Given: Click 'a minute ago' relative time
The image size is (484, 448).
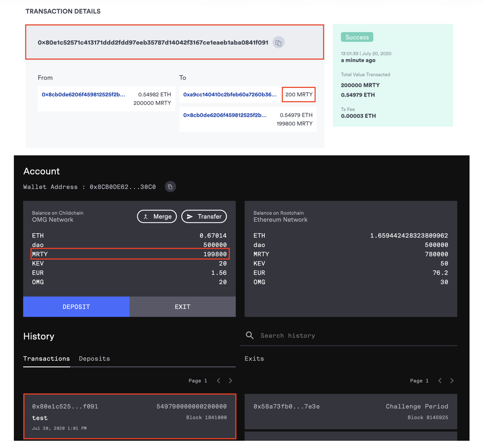Looking at the screenshot, I should click(x=358, y=60).
